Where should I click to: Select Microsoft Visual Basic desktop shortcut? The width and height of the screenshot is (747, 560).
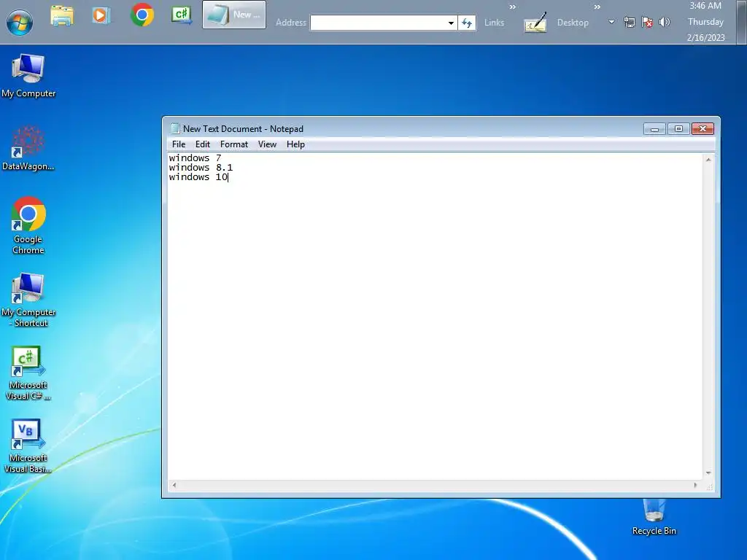28,446
